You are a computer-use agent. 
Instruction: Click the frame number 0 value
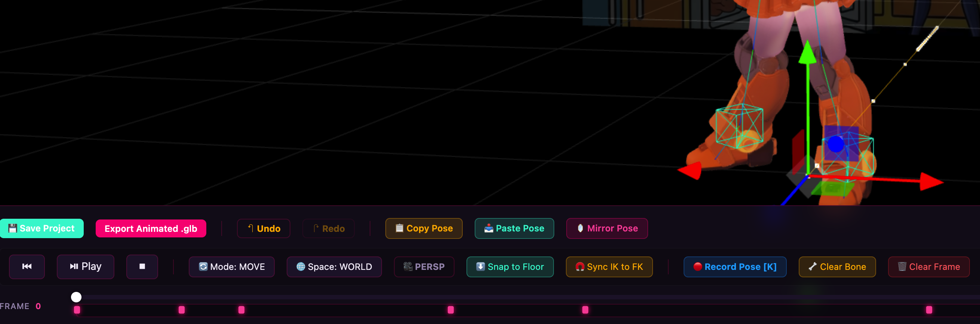click(38, 306)
